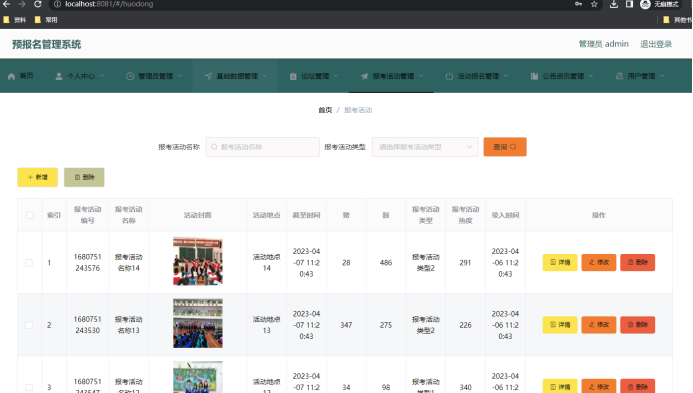Click the person icon for 个人中心
This screenshot has height=393, width=693.
(x=59, y=76)
